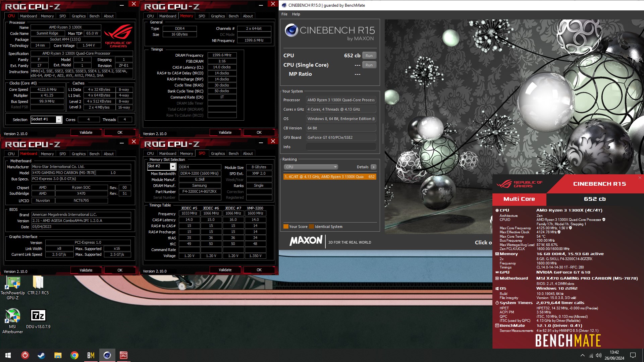Select Mainboard tab in the CPU tab window
Screen dimensions: 644x362
point(29,16)
